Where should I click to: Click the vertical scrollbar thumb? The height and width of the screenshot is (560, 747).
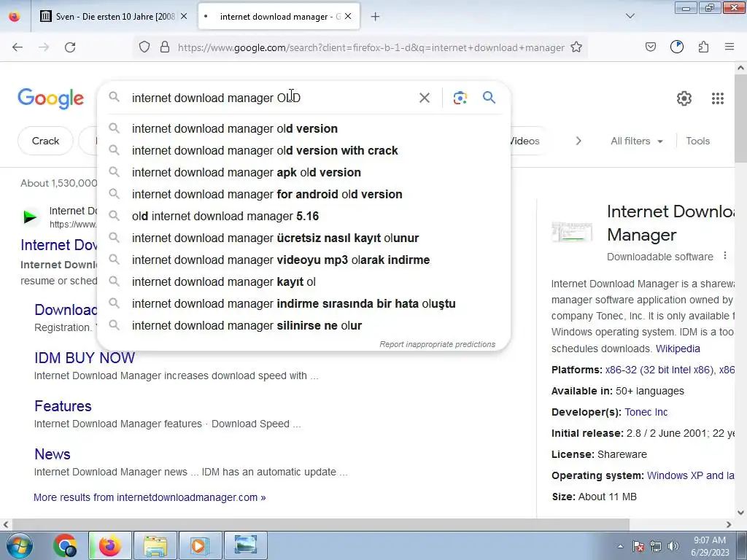740,117
